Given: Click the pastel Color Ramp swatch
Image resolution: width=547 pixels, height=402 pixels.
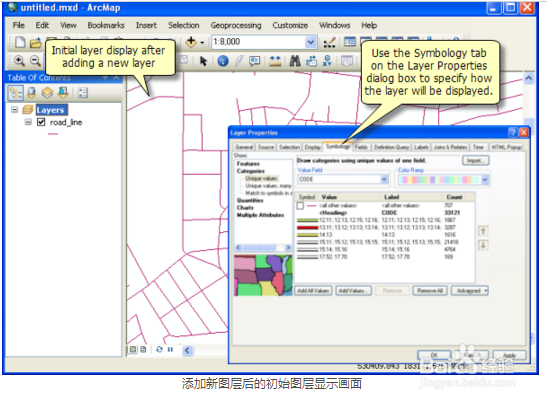Looking at the screenshot, I should tap(440, 180).
